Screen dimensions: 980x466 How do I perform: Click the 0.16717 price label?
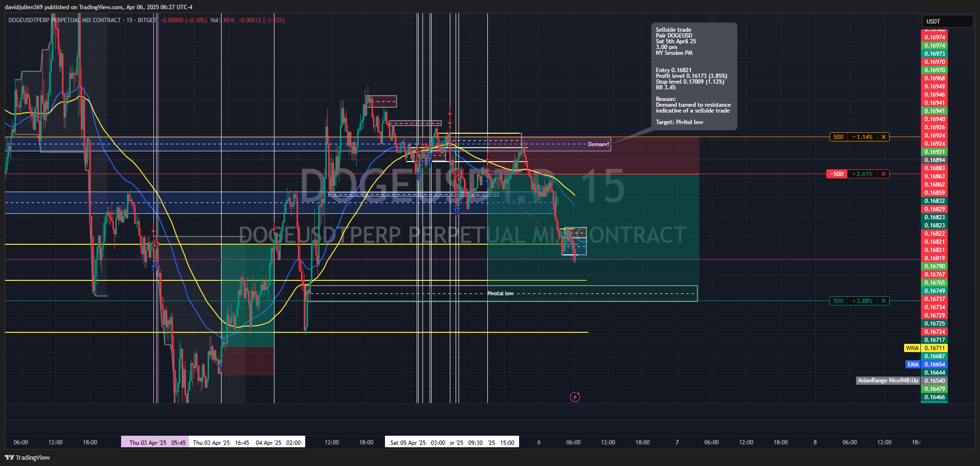click(x=934, y=340)
